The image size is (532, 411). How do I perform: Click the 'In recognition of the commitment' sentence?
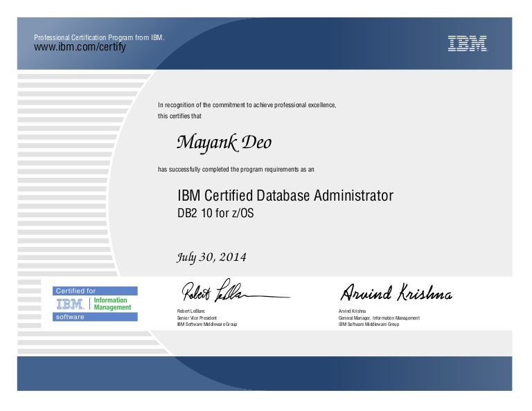pos(247,105)
